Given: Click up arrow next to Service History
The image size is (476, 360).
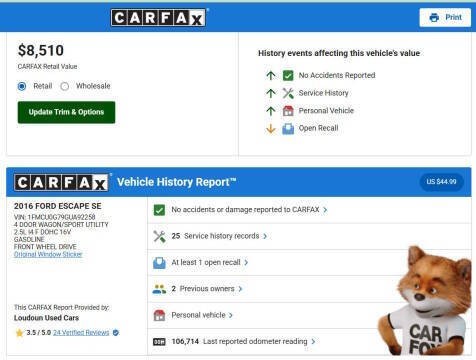Looking at the screenshot, I should [x=271, y=93].
